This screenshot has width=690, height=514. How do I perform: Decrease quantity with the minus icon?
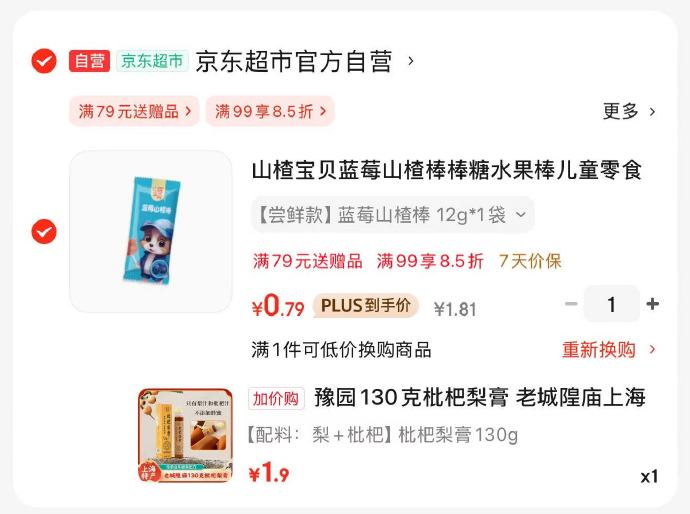click(571, 304)
